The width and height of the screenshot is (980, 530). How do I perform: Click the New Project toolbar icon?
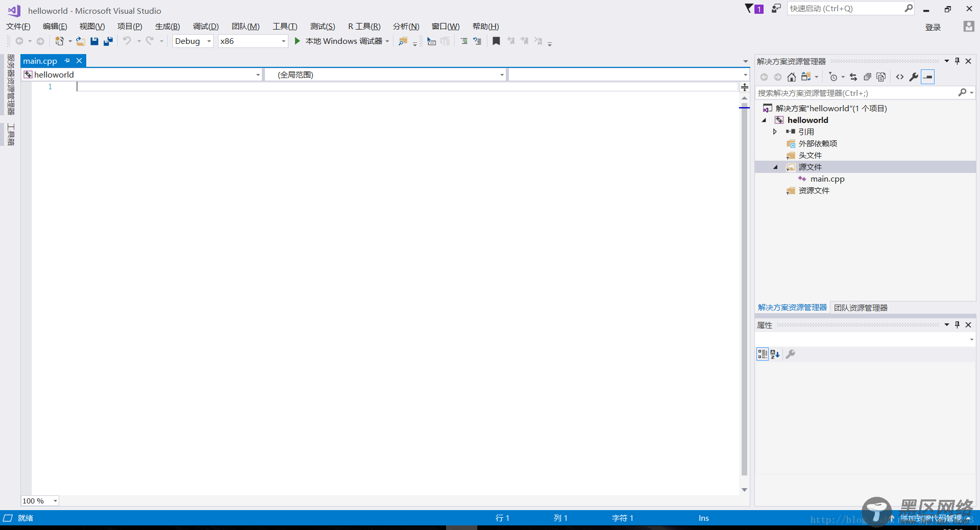(x=60, y=41)
